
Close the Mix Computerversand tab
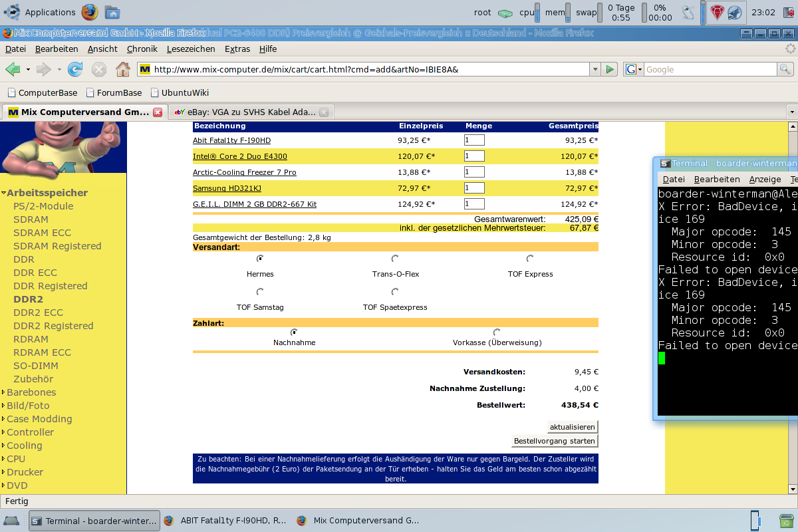pos(158,112)
